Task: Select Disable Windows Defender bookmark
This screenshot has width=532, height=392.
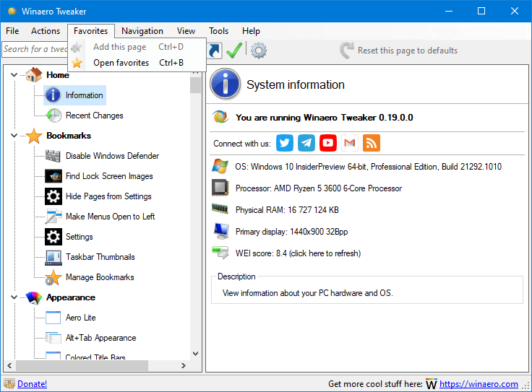Action: pyautogui.click(x=112, y=156)
